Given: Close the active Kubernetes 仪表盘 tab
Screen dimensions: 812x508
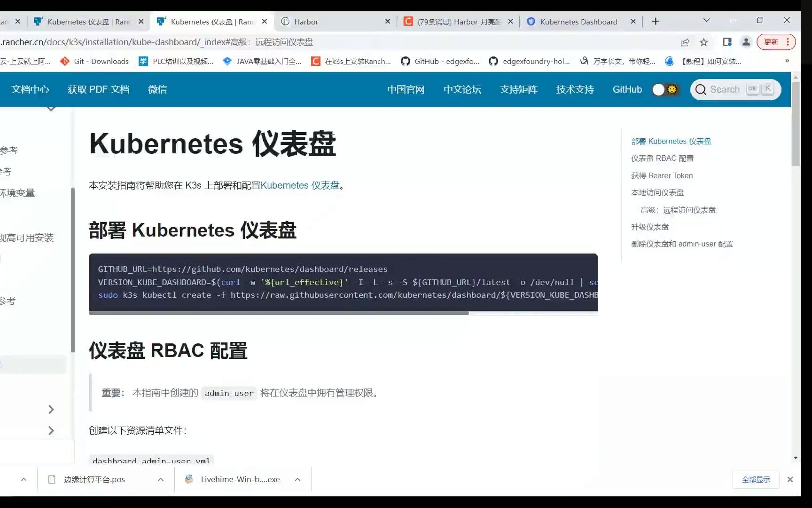Looking at the screenshot, I should pos(265,22).
